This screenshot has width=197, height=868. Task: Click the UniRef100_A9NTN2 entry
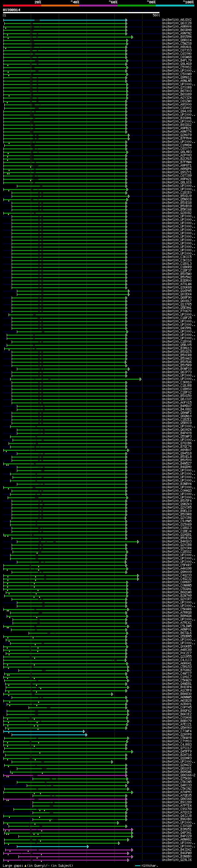(176, 33)
